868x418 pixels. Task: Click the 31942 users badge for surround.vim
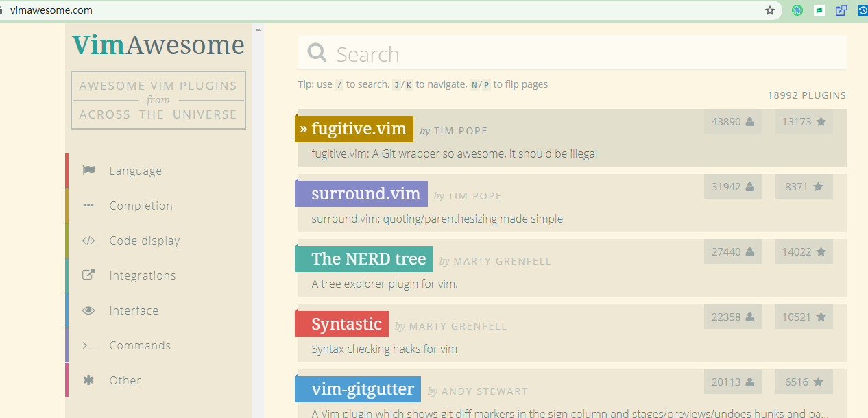click(x=733, y=186)
